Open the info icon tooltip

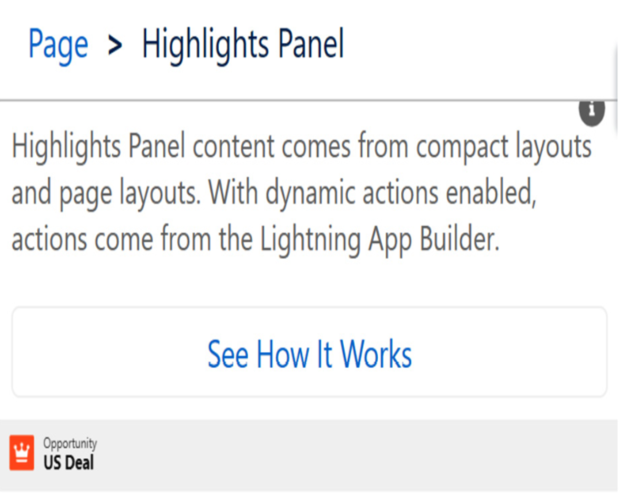pyautogui.click(x=592, y=112)
